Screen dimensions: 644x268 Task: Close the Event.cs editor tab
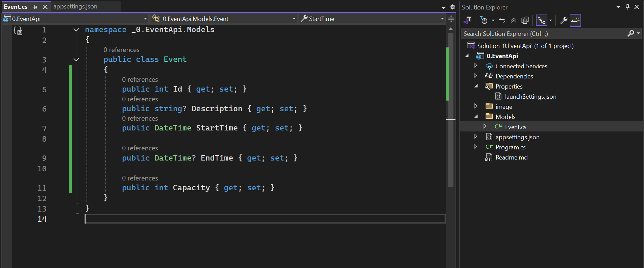45,7
